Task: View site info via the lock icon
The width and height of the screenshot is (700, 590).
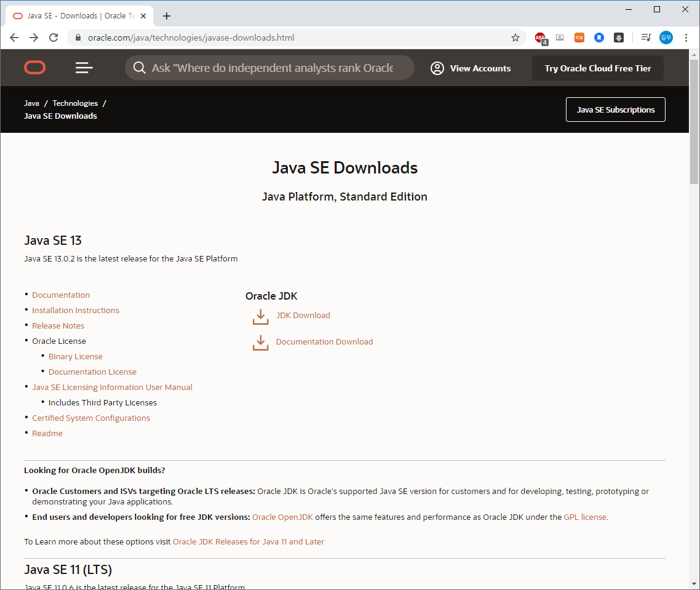Action: [78, 38]
